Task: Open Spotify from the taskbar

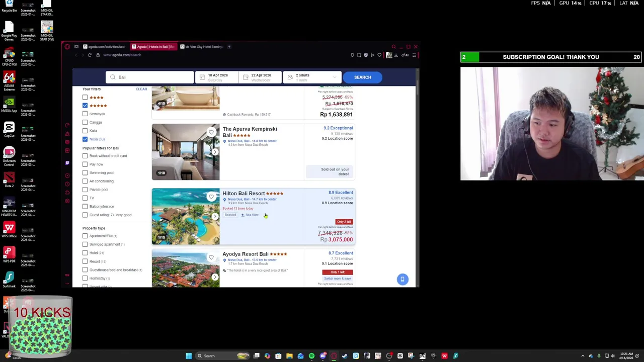Action: click(311, 356)
